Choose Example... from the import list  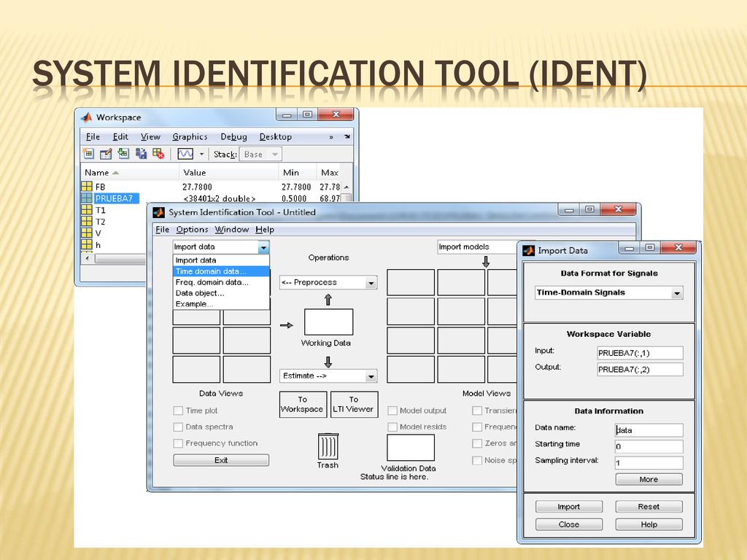coord(221,304)
